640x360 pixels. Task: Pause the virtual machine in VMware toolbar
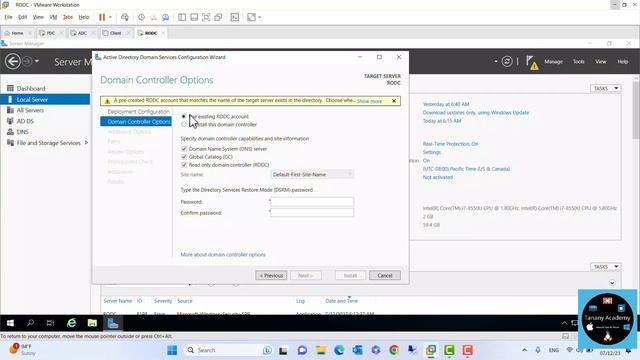click(102, 17)
